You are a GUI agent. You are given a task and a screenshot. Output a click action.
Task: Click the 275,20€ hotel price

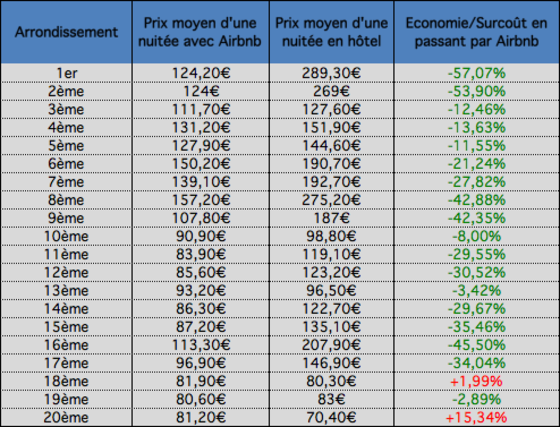pyautogui.click(x=331, y=200)
